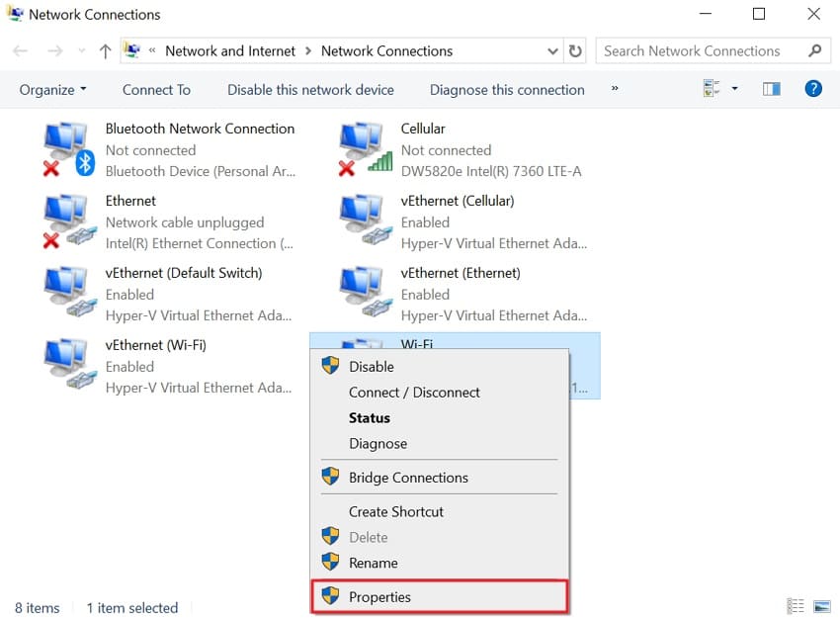The image size is (840, 619).
Task: Click Connect To toolbar button
Action: (x=156, y=90)
